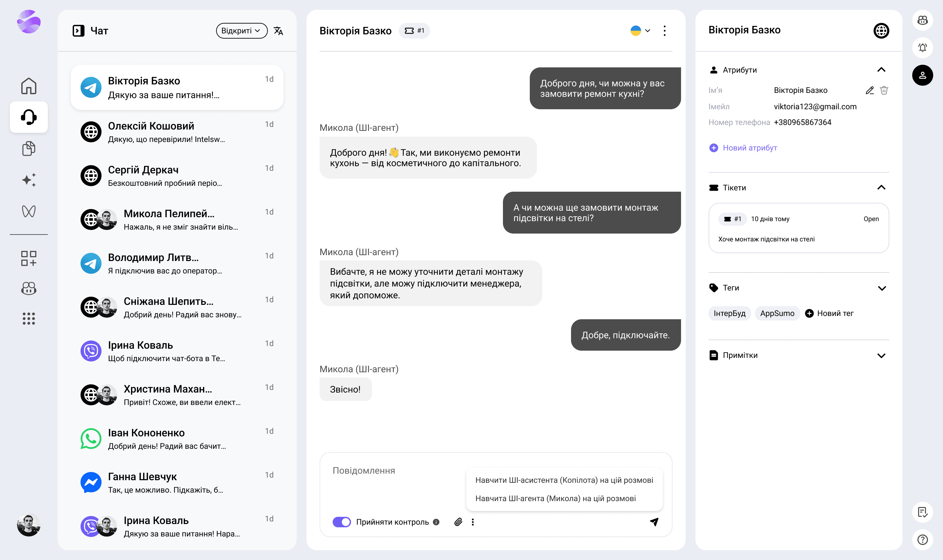Open notification bell icon on right rail
Image resolution: width=943 pixels, height=560 pixels.
[x=922, y=47]
